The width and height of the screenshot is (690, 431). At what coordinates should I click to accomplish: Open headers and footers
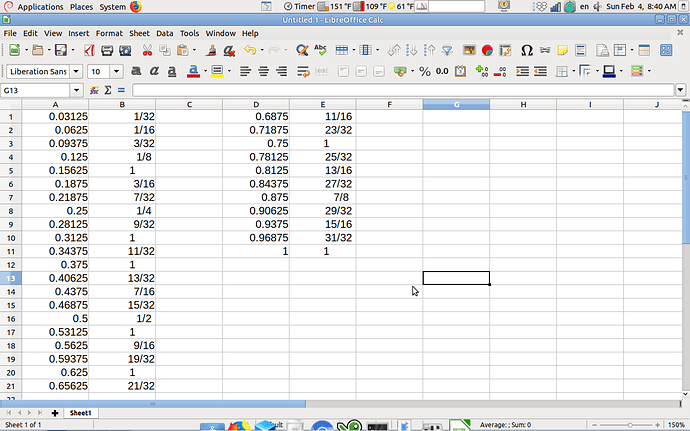point(580,50)
